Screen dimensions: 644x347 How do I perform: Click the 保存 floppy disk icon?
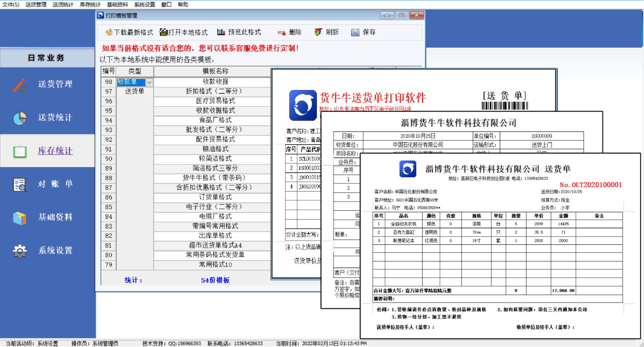pyautogui.click(x=355, y=33)
